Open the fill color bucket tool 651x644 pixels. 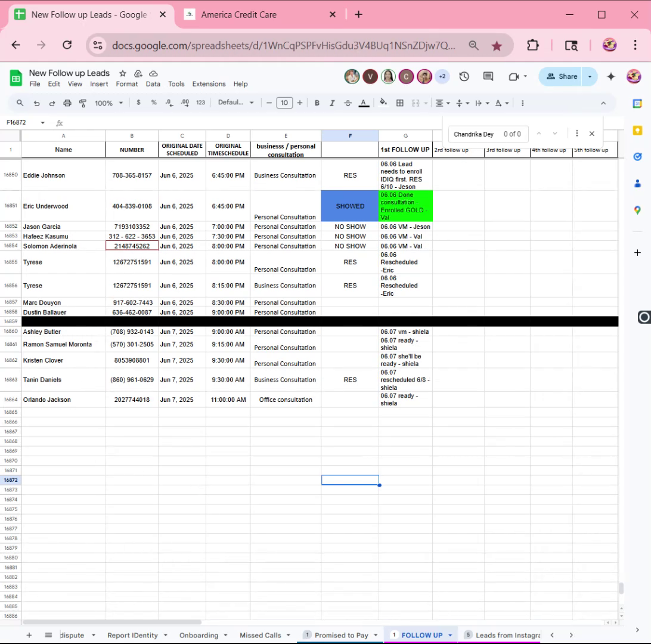pos(383,103)
